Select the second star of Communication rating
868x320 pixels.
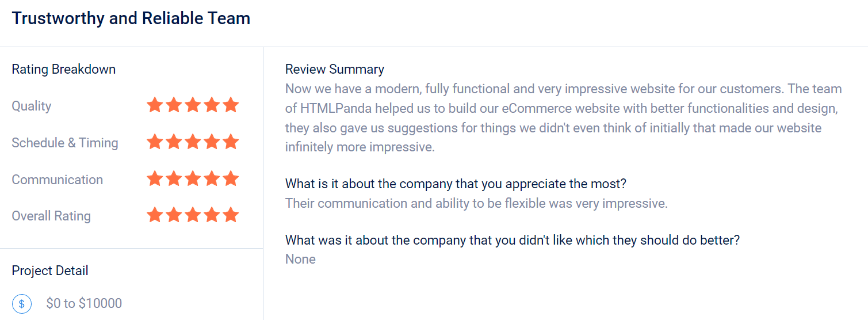pos(174,179)
